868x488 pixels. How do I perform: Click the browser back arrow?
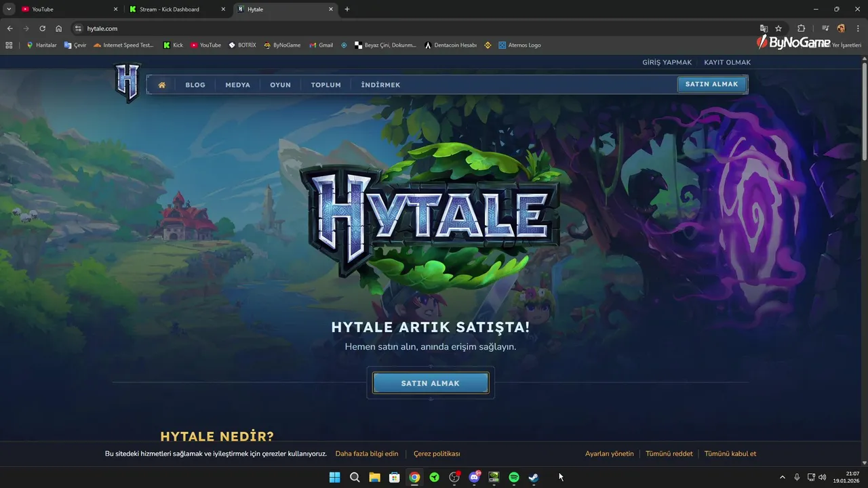point(9,28)
